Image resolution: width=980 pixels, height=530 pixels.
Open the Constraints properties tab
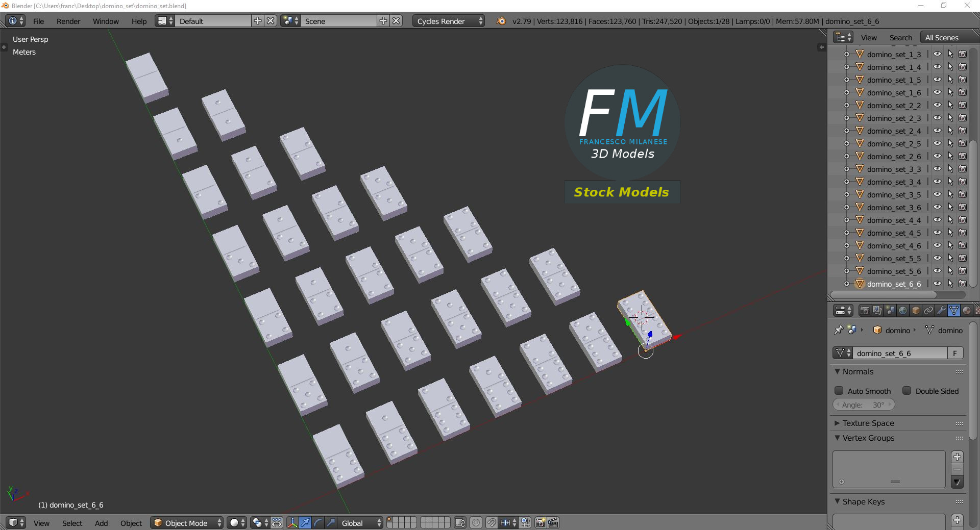(x=929, y=311)
